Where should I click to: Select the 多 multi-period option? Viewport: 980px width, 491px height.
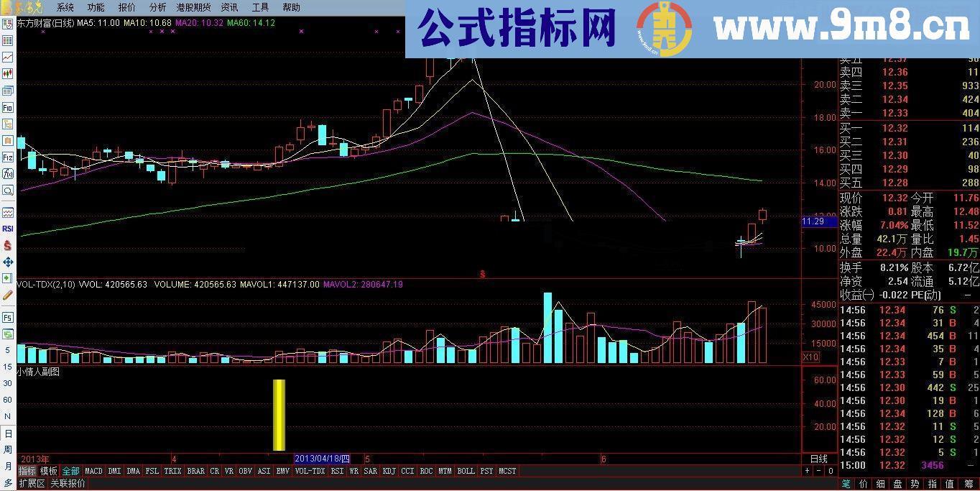click(x=8, y=483)
